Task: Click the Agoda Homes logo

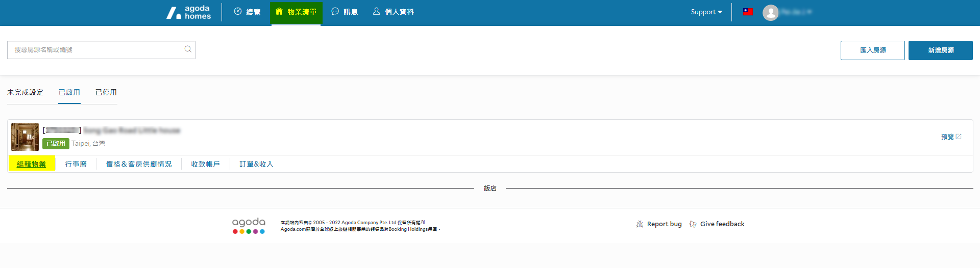Action: pyautogui.click(x=189, y=12)
